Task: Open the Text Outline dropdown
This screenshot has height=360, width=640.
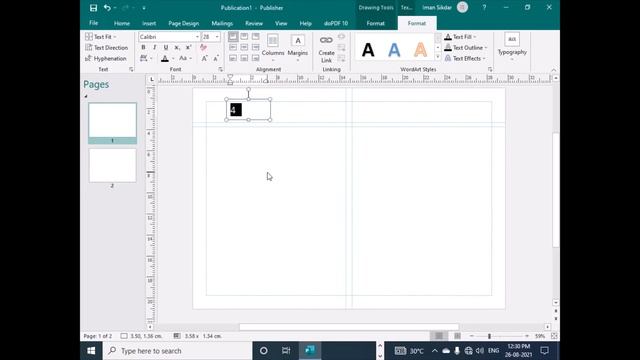Action: coord(466,48)
